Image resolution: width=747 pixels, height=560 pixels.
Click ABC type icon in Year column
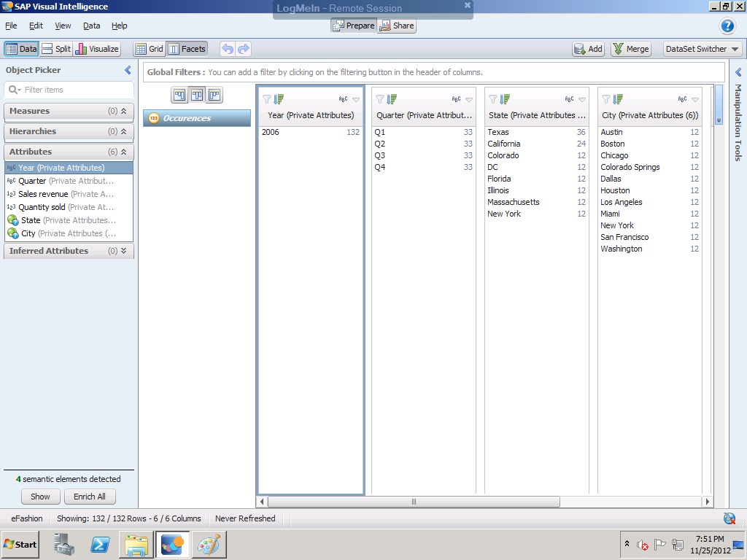(343, 99)
